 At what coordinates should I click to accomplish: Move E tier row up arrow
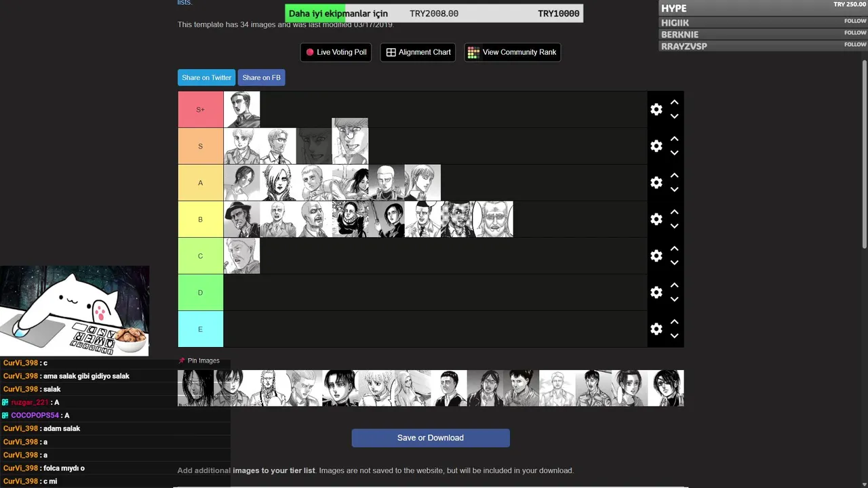674,322
